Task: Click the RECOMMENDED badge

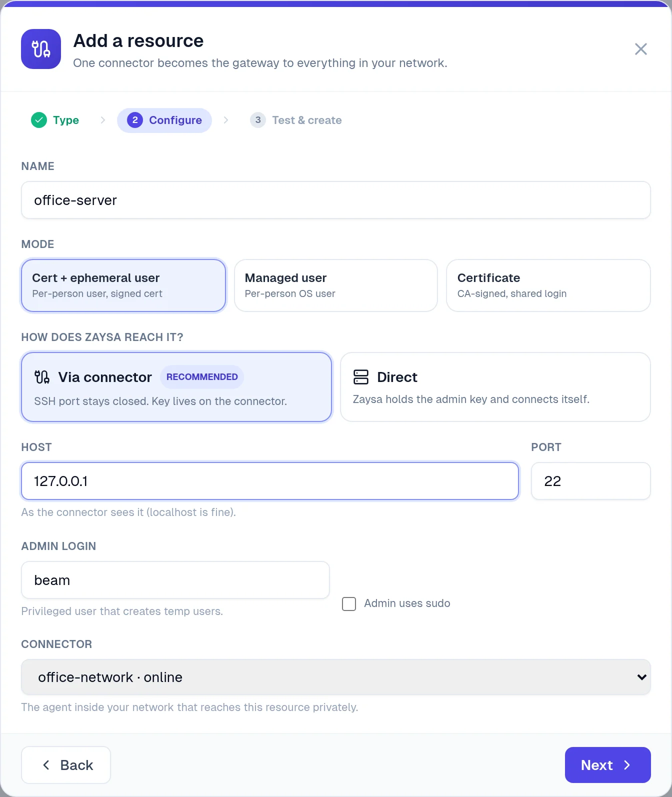Action: [202, 377]
